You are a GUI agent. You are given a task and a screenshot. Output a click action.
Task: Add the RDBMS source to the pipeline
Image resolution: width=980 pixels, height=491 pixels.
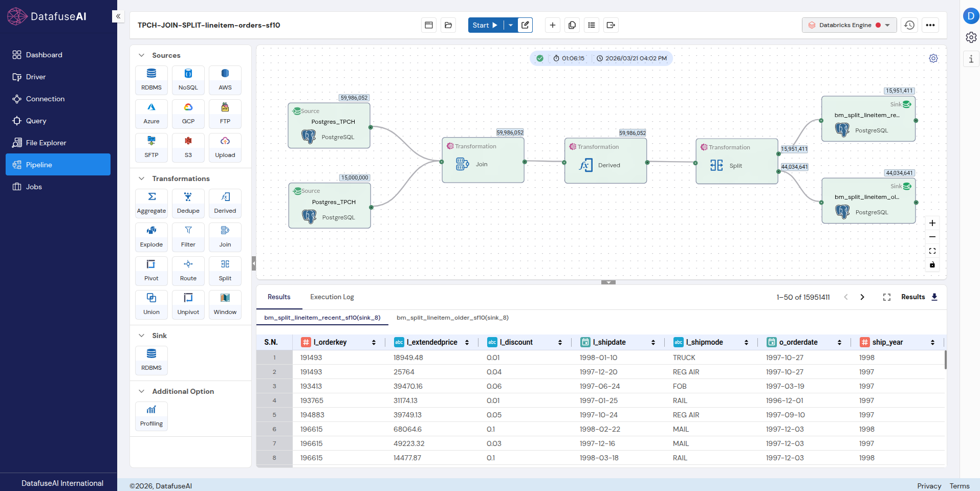point(151,80)
